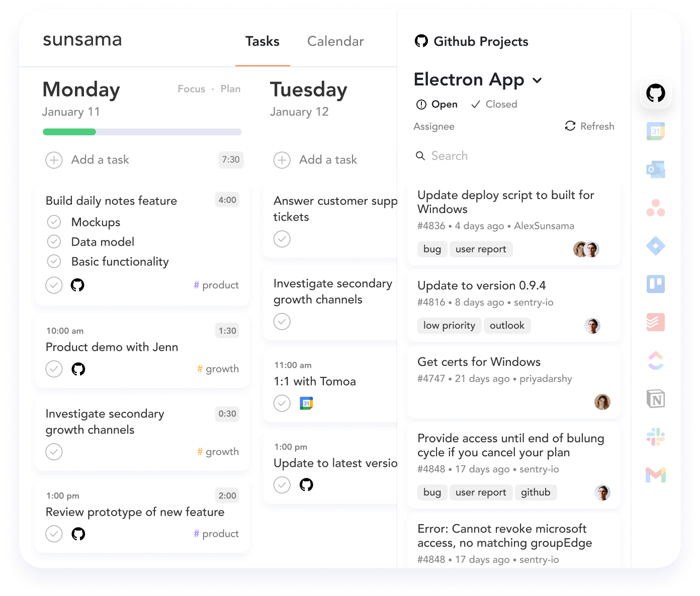Click Monday's green progress bar
Image resolution: width=700 pixels, height=596 pixels.
[69, 132]
